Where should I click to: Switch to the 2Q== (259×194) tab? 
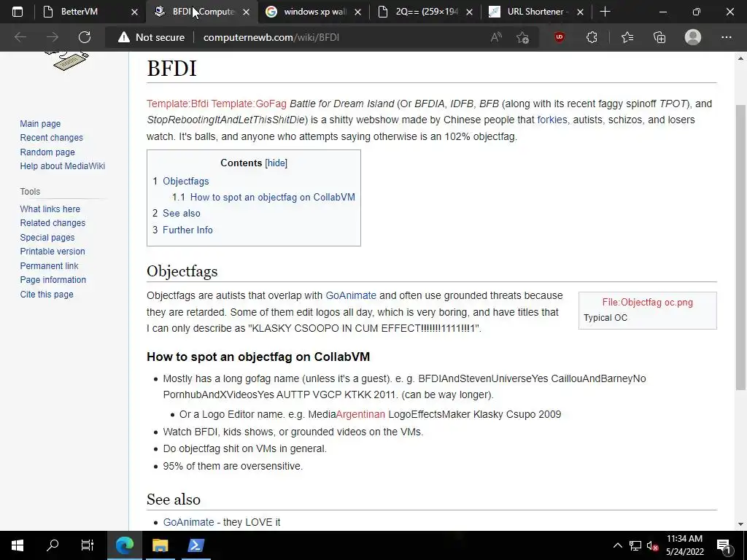point(426,12)
